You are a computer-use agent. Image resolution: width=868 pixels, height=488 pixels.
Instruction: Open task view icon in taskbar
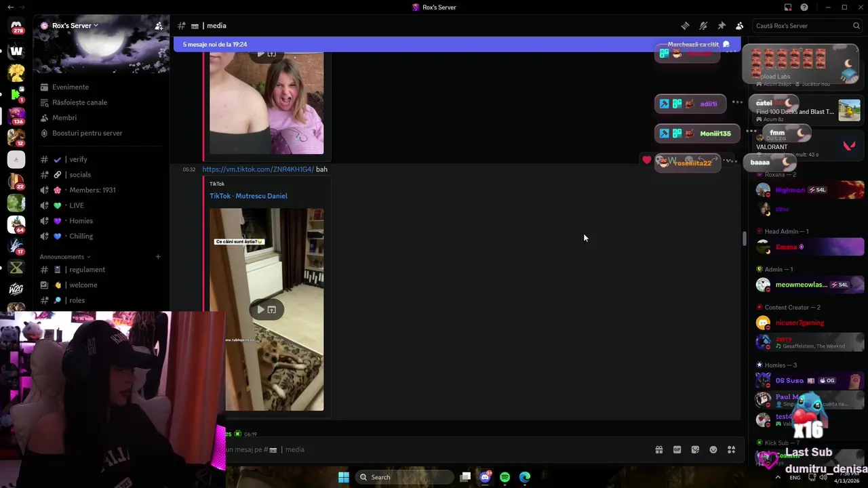(465, 477)
